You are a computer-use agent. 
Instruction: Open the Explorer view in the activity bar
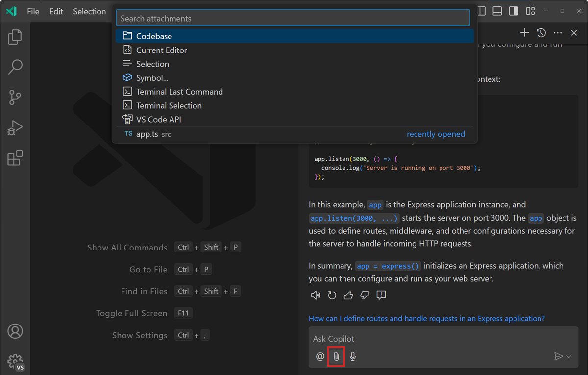click(15, 36)
